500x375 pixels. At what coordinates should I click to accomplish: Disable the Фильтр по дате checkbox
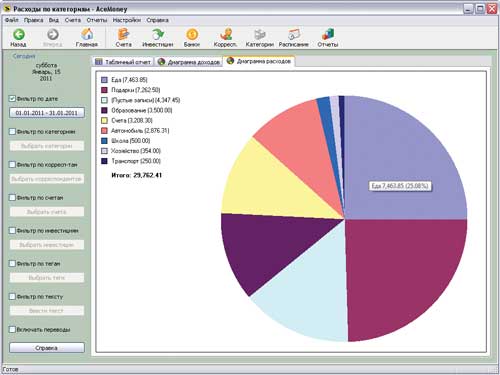[12, 99]
